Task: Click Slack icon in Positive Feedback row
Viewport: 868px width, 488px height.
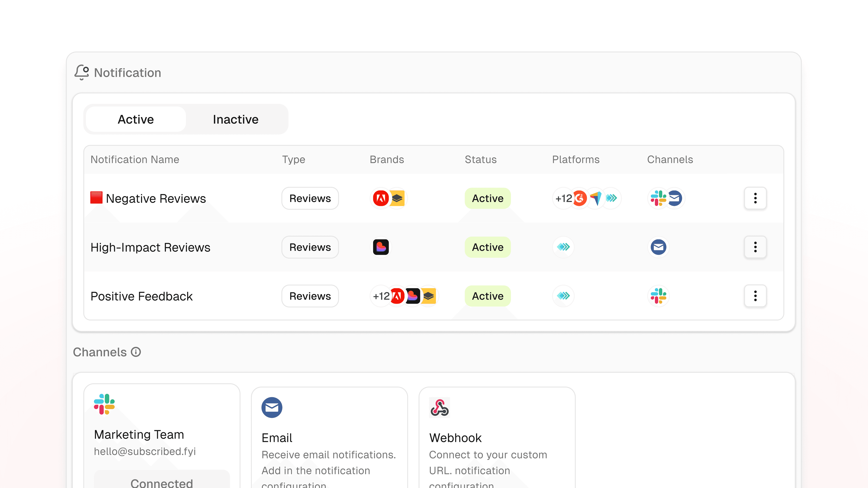Action: (x=658, y=296)
